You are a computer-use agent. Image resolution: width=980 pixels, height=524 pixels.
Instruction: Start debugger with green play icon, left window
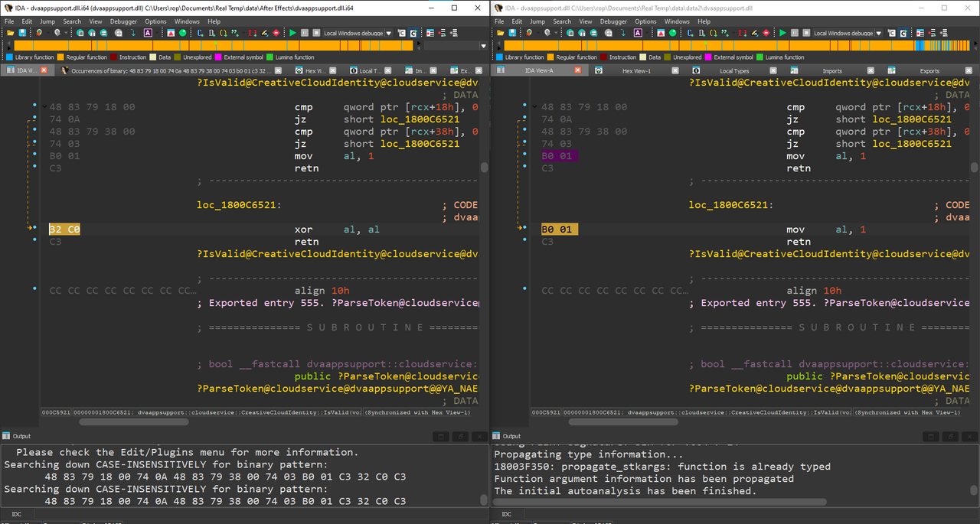click(293, 34)
